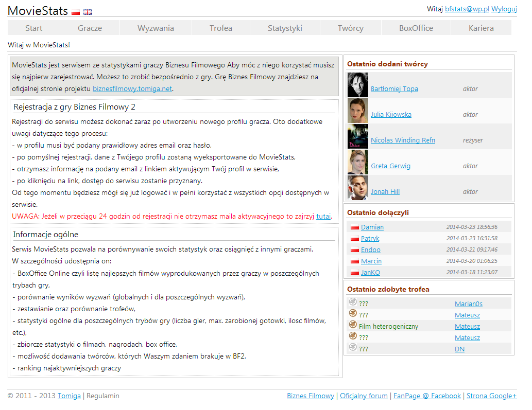Screen dimensions: 532x410
Task: Open the Statystyki tab
Action: 285,28
